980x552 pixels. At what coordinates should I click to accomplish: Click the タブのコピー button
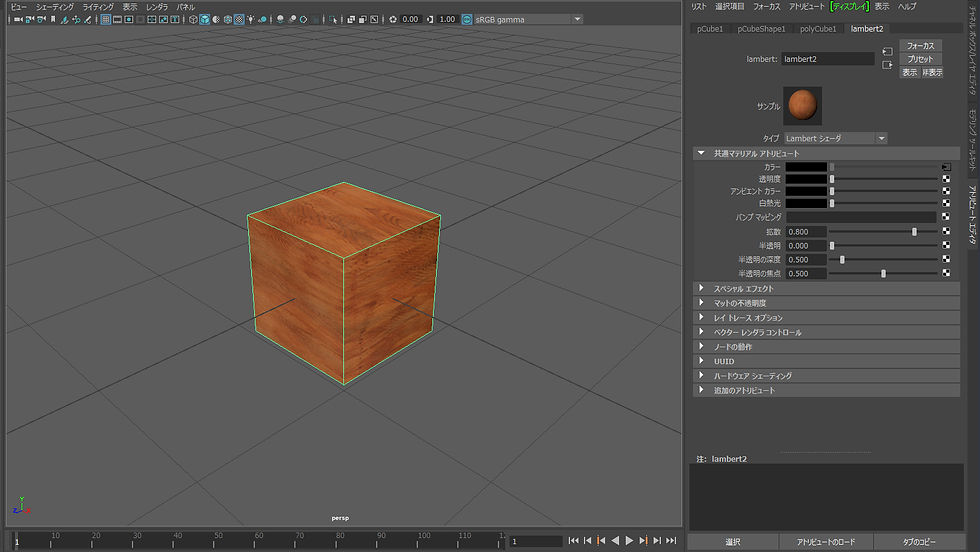[x=919, y=541]
